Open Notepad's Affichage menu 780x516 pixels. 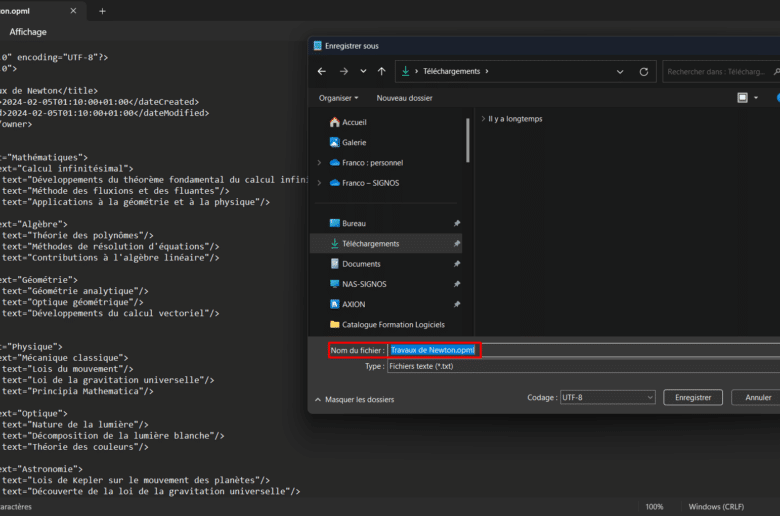point(28,32)
